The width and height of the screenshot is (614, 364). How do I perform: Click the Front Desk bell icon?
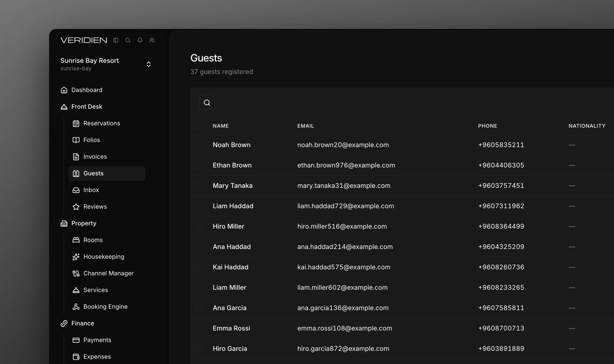[64, 107]
